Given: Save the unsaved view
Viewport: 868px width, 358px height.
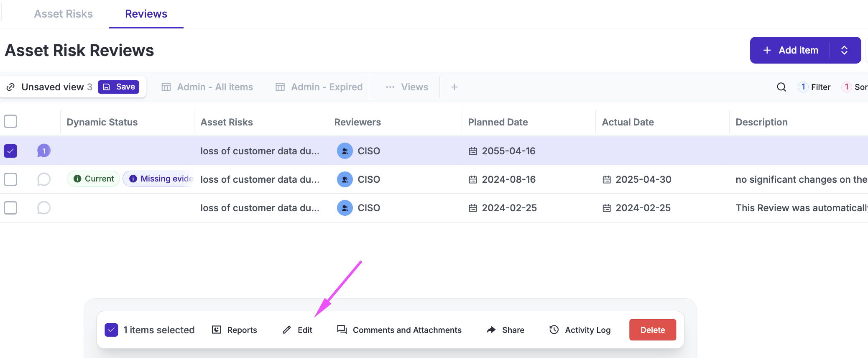Looking at the screenshot, I should [119, 87].
